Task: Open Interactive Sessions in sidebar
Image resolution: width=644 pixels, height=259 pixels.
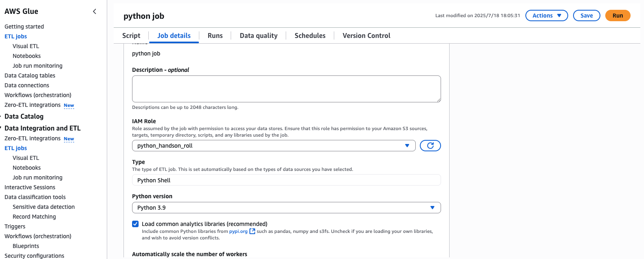Action: point(30,187)
